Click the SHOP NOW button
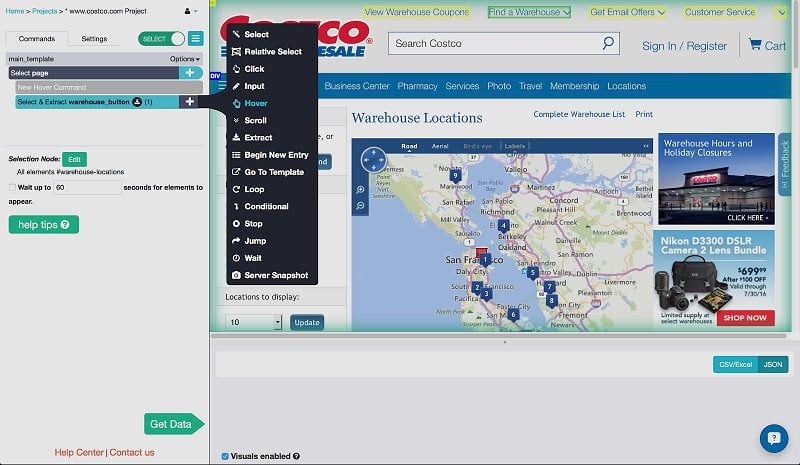The height and width of the screenshot is (465, 800). (745, 317)
